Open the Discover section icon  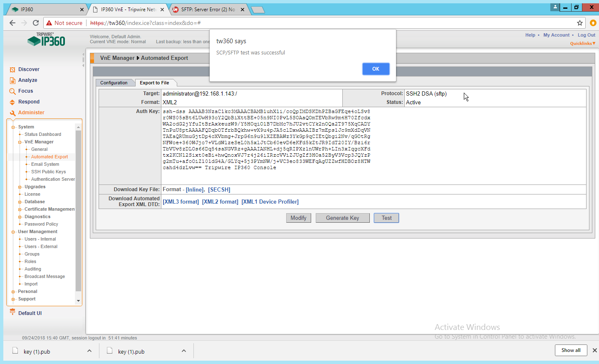click(12, 69)
